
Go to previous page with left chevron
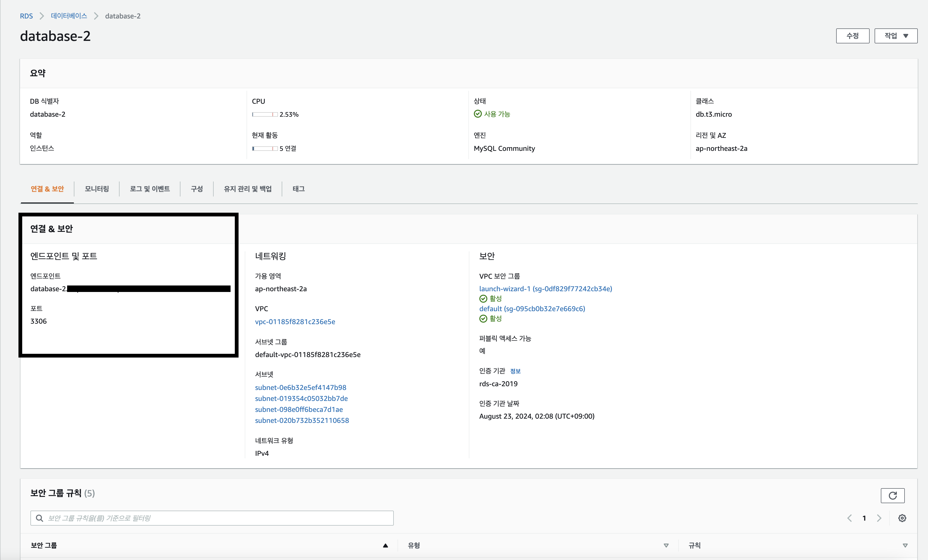850,518
